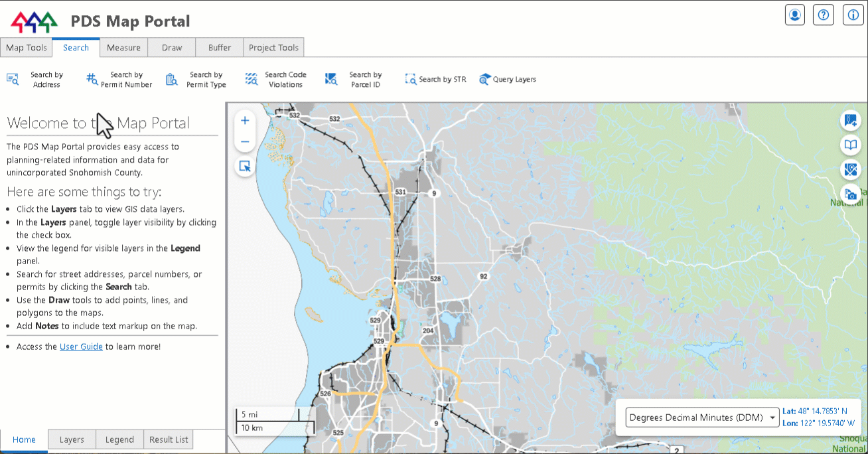Click the 'PDS Map Portal' header title
Image resolution: width=868 pixels, height=454 pixels.
pos(131,21)
